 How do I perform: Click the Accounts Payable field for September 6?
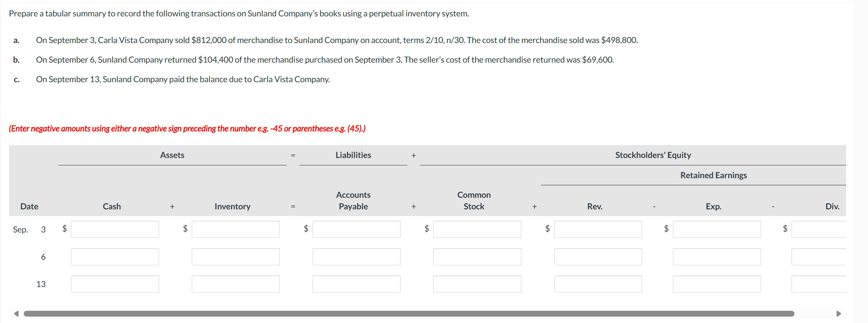(x=356, y=256)
